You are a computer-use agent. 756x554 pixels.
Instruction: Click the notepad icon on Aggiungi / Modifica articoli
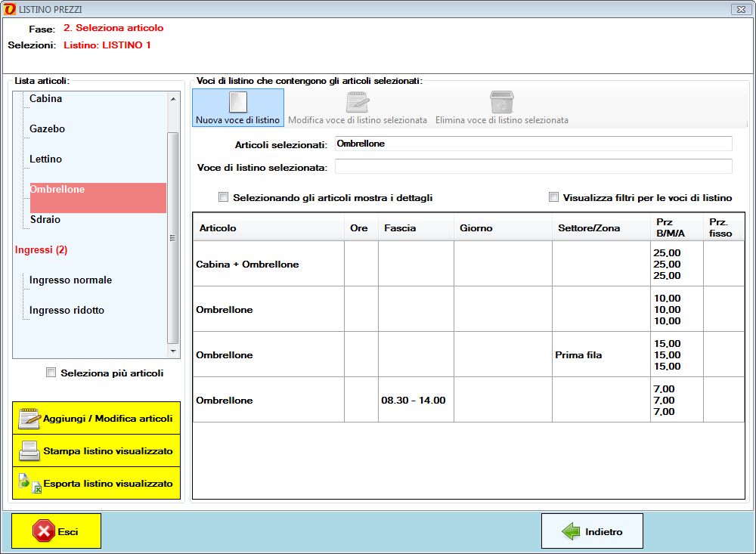[29, 419]
